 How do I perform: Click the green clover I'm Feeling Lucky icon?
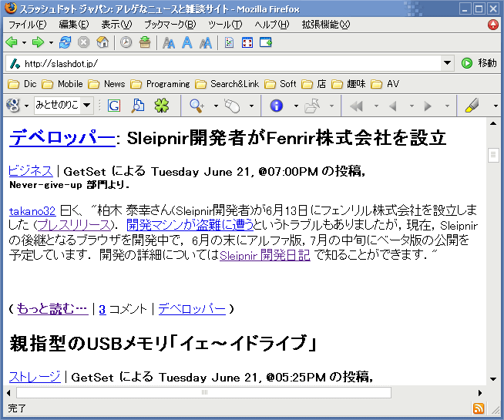point(162,106)
